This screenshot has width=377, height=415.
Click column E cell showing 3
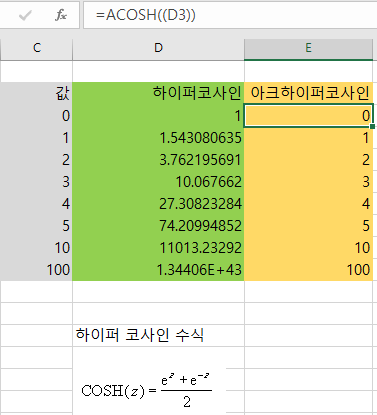pyautogui.click(x=308, y=182)
